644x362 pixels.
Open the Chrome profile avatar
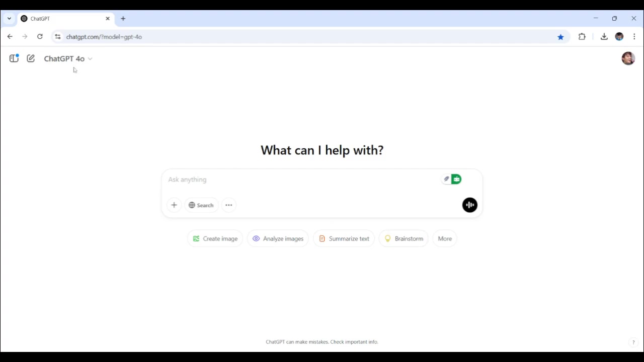pyautogui.click(x=619, y=37)
